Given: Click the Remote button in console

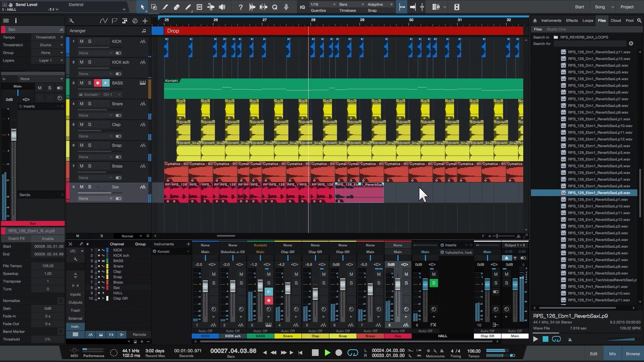Looking at the screenshot, I should [139, 334].
